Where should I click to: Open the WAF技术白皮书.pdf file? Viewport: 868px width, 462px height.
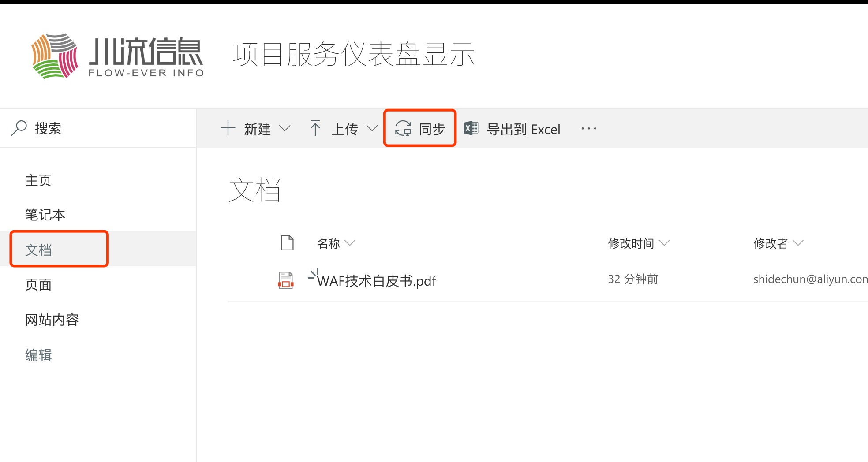[x=376, y=281]
